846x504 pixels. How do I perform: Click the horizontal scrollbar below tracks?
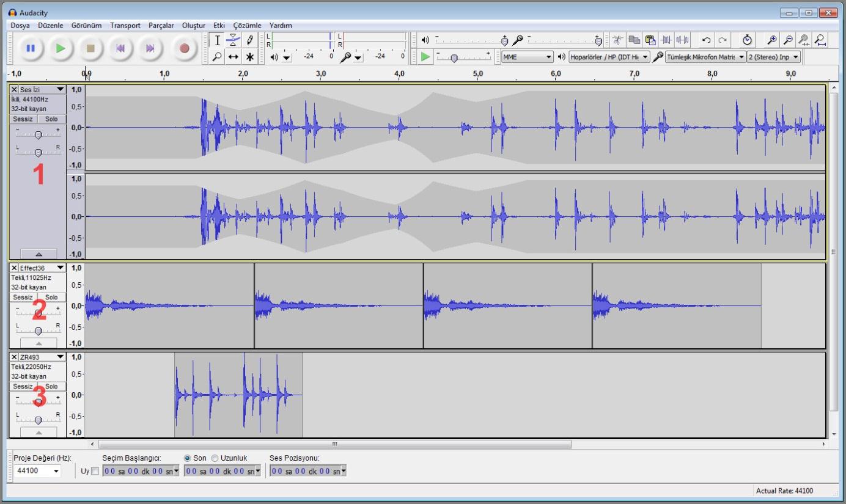click(335, 444)
